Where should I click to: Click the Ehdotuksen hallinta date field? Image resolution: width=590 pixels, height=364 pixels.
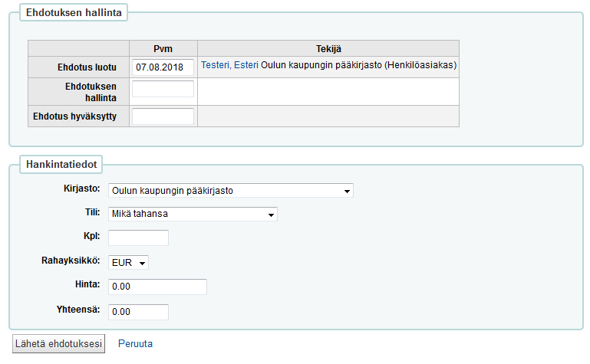pyautogui.click(x=163, y=89)
